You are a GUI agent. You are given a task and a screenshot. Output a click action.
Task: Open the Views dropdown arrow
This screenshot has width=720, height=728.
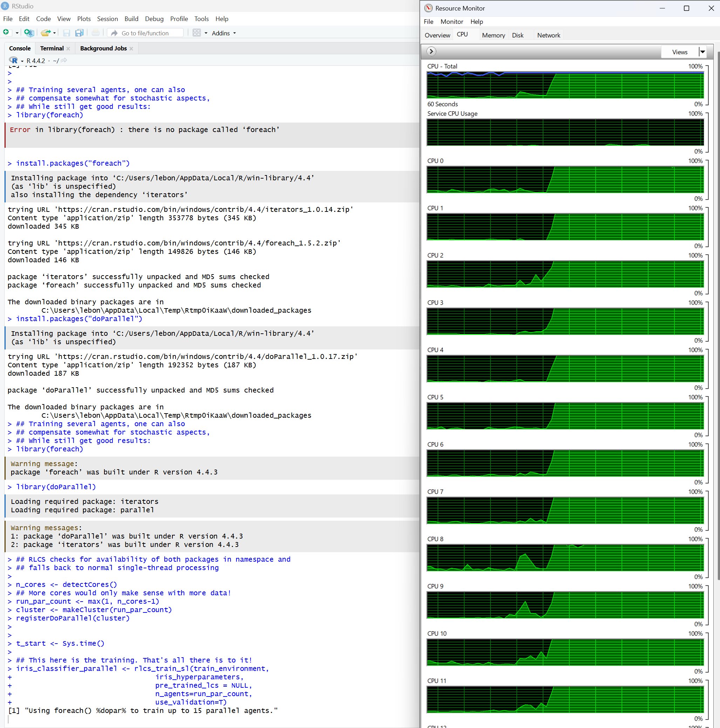pyautogui.click(x=702, y=51)
